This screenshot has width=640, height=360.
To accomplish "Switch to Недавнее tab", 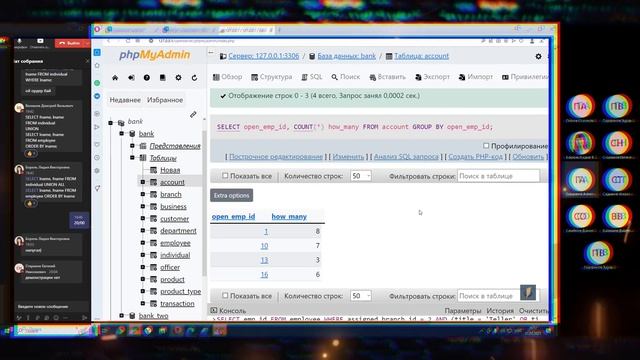I will [x=125, y=100].
